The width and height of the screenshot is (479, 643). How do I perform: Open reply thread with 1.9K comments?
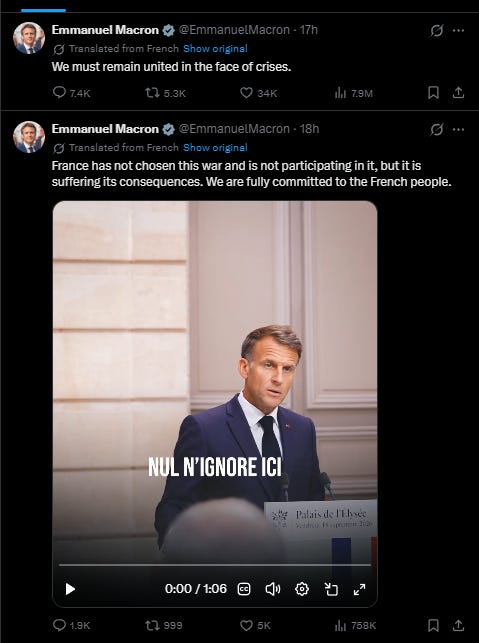click(x=72, y=625)
